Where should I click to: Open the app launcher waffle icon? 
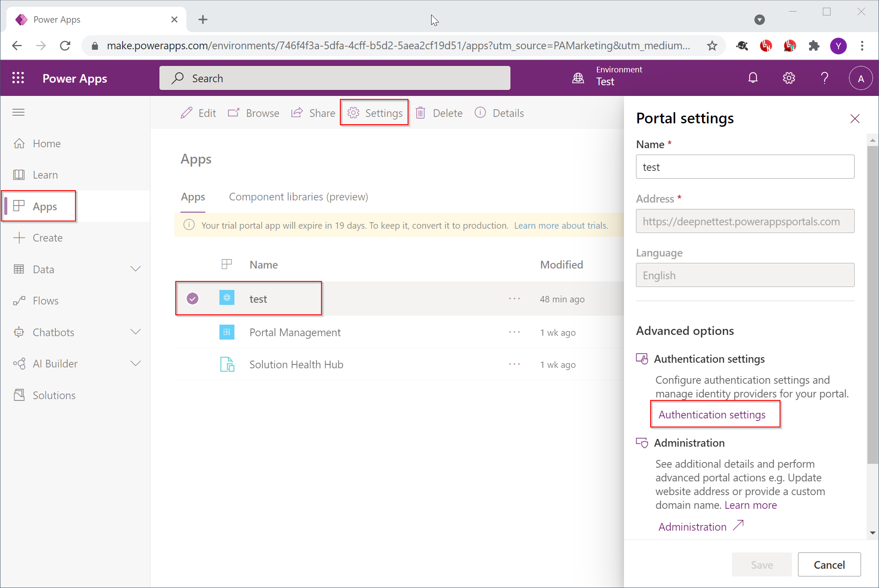coord(18,78)
